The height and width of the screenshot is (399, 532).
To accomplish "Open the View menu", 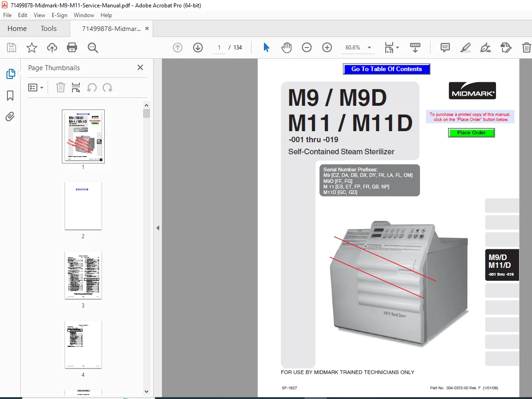I will click(x=39, y=15).
